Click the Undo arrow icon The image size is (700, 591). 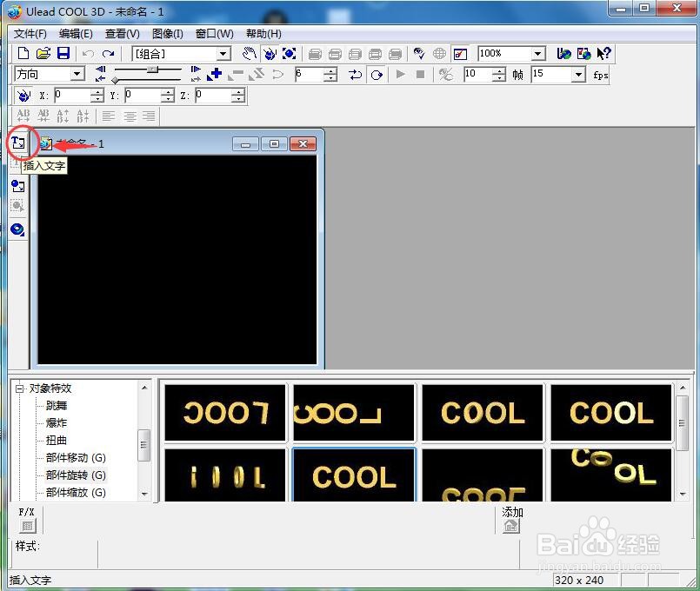point(88,54)
